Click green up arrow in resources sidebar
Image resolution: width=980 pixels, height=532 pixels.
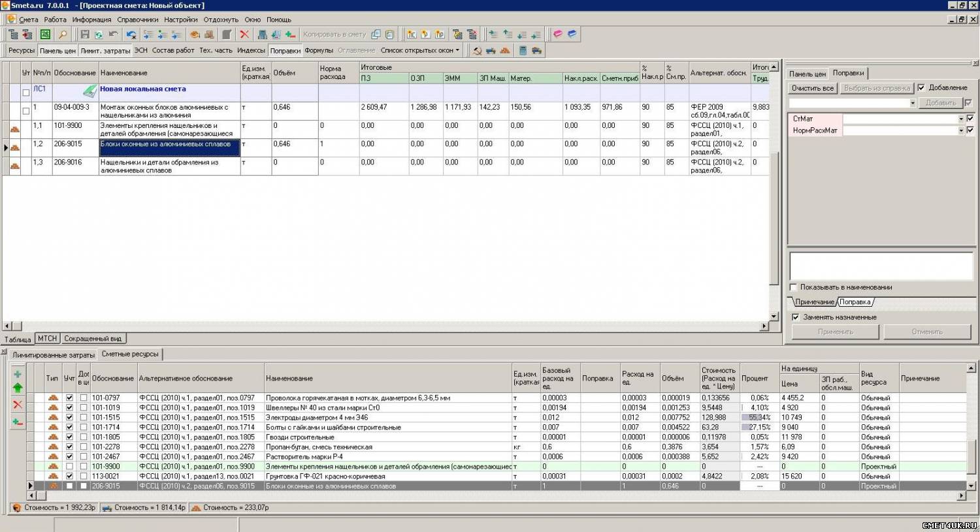click(18, 388)
